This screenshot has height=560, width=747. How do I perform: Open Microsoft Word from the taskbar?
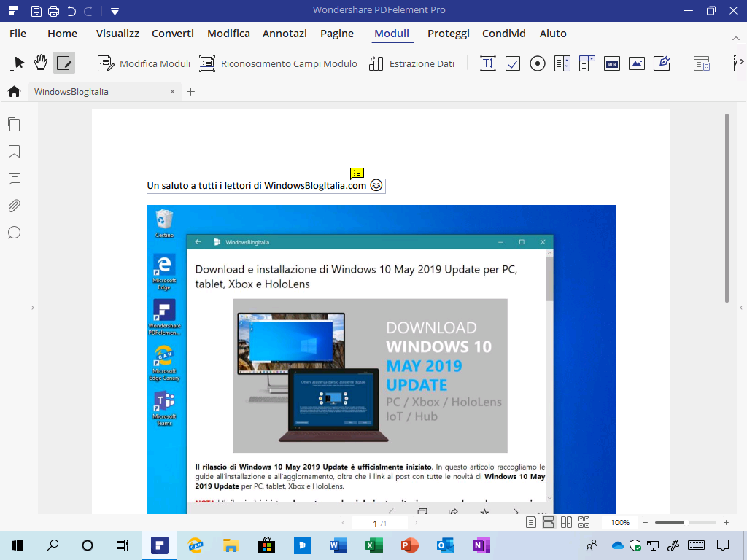click(338, 545)
